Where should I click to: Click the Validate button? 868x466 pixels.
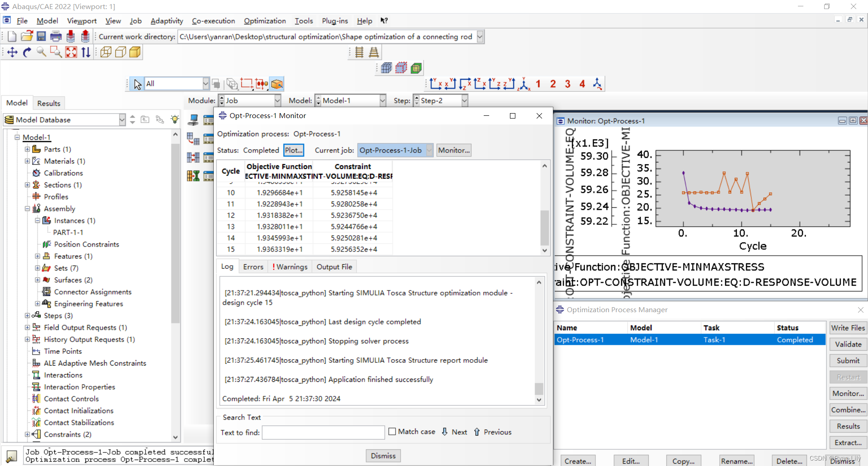[x=848, y=344]
